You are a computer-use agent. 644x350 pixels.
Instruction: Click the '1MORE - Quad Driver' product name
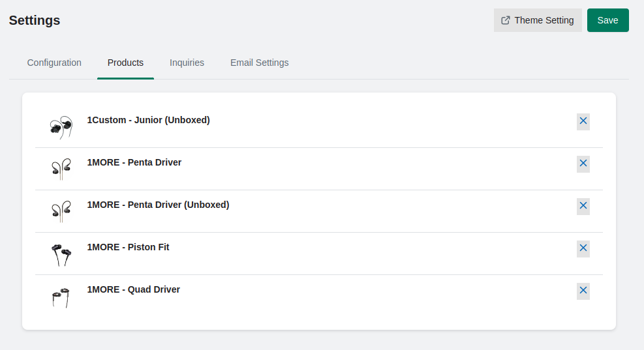(x=134, y=289)
